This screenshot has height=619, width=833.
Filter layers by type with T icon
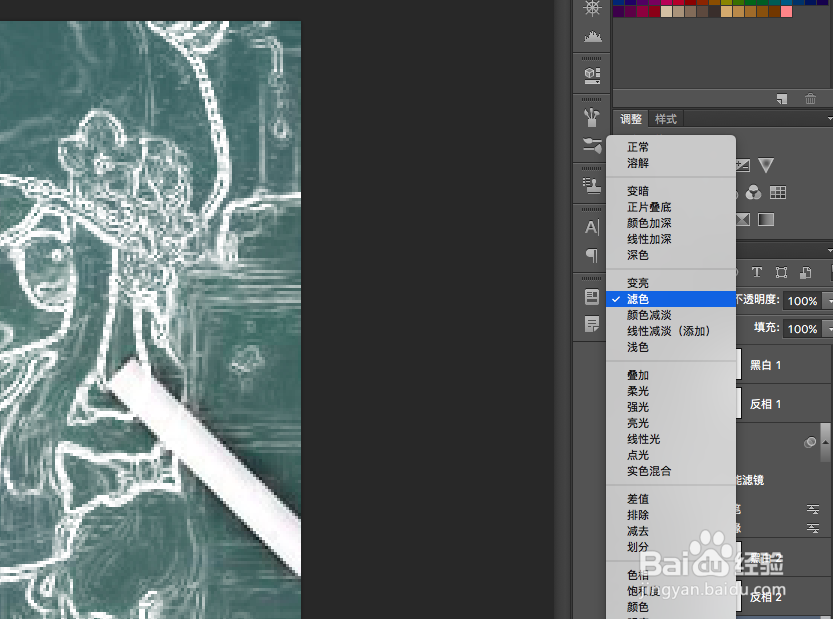756,273
